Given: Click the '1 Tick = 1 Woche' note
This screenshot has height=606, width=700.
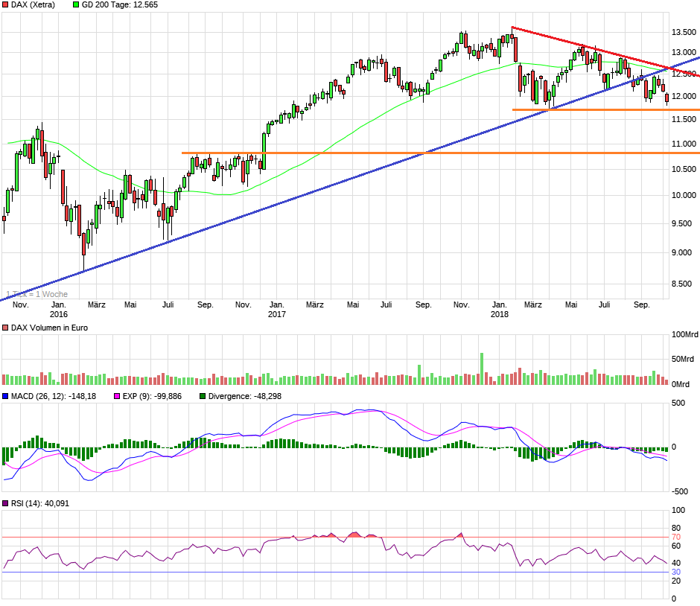Looking at the screenshot, I should coord(36,294).
